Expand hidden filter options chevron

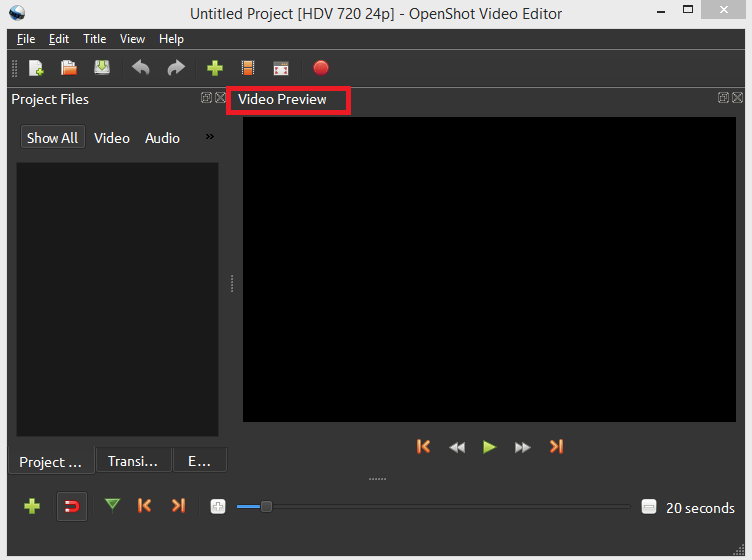210,137
